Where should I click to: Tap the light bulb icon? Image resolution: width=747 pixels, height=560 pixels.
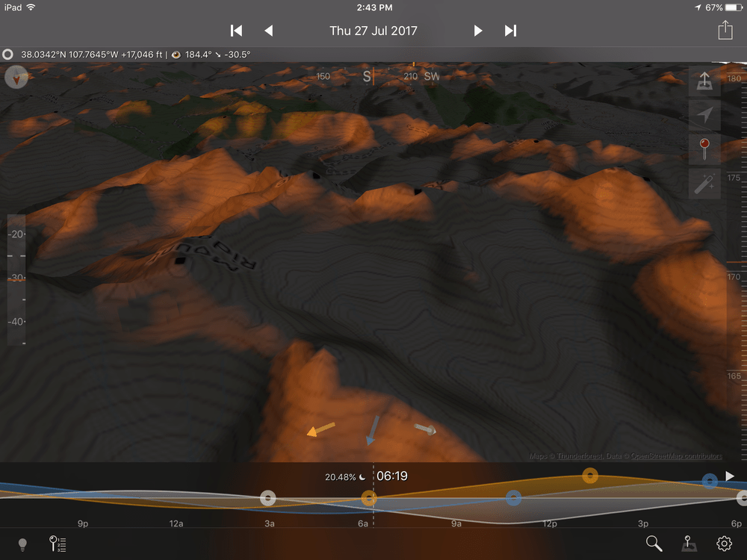point(22,544)
